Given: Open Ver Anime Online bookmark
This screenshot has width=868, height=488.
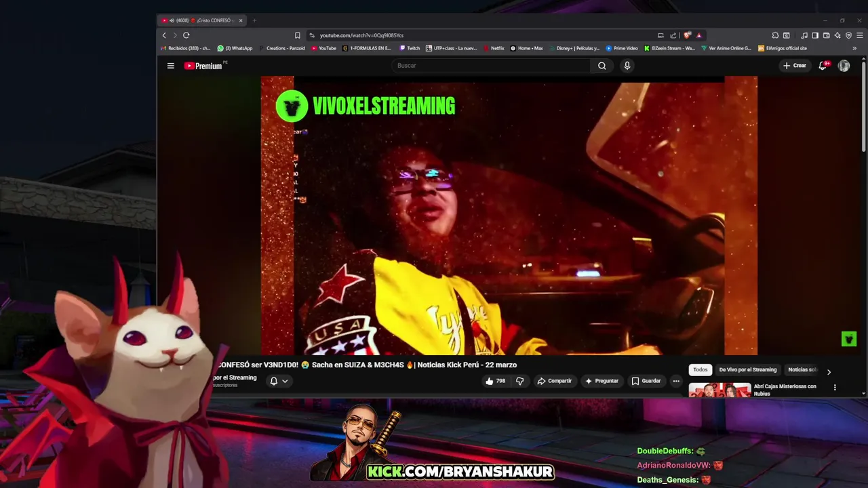Looking at the screenshot, I should coord(726,48).
